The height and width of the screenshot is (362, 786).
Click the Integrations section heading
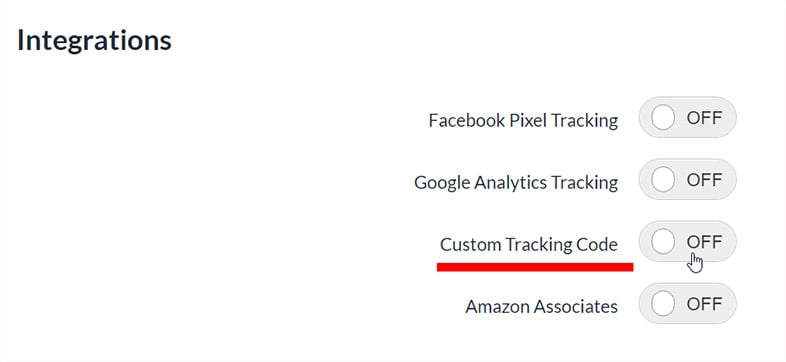pos(94,42)
